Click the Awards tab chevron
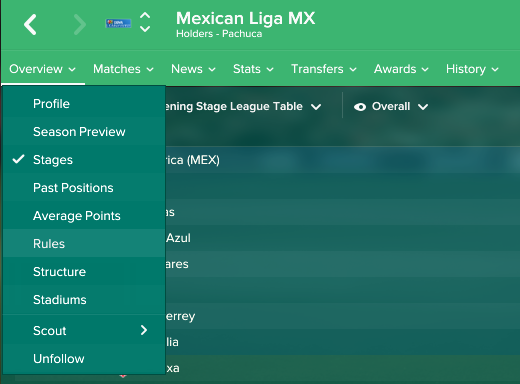This screenshot has width=520, height=384. (x=425, y=69)
